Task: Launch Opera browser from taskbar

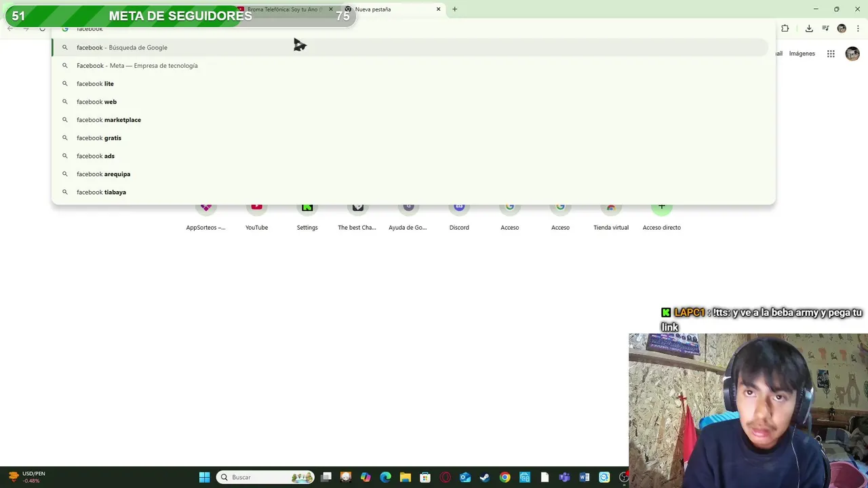Action: pos(445,477)
